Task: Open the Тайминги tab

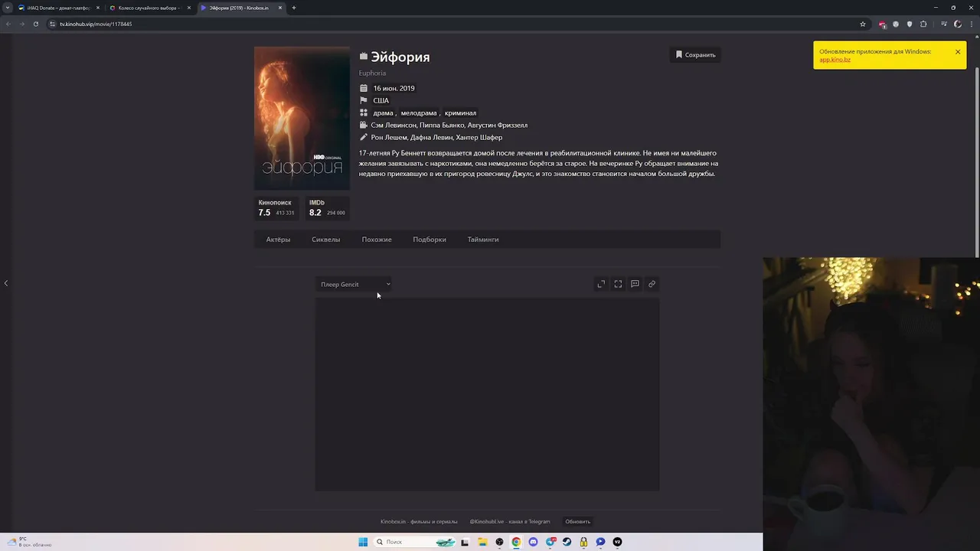Action: [x=483, y=240]
